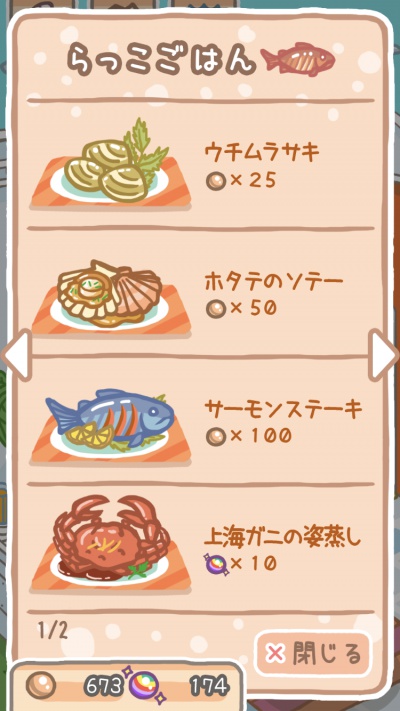Click the らっこごはん title text
Viewport: 400px width, 711px height.
pyautogui.click(x=161, y=58)
